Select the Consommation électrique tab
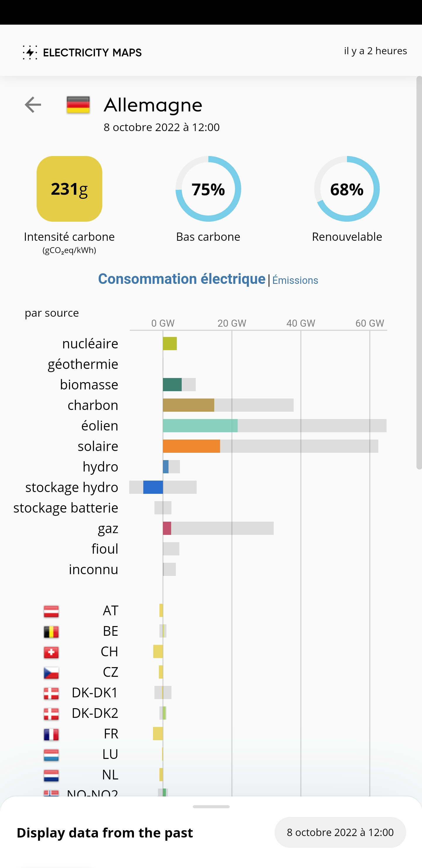The width and height of the screenshot is (422, 868). pos(181,279)
